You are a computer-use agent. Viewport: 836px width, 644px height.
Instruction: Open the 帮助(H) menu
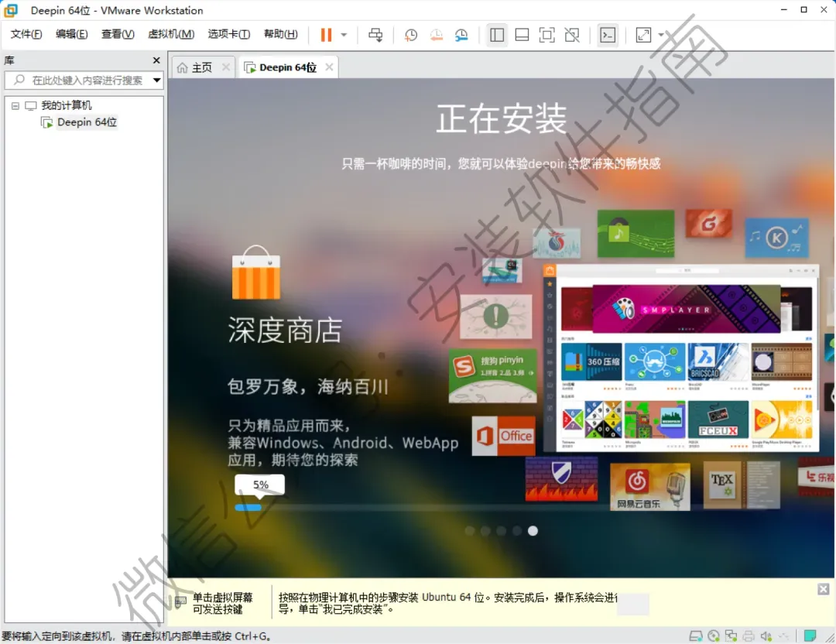pyautogui.click(x=280, y=34)
